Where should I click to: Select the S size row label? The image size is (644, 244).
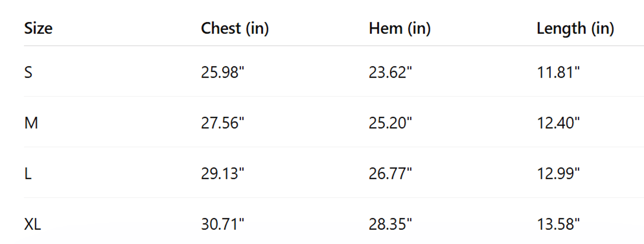pos(28,72)
